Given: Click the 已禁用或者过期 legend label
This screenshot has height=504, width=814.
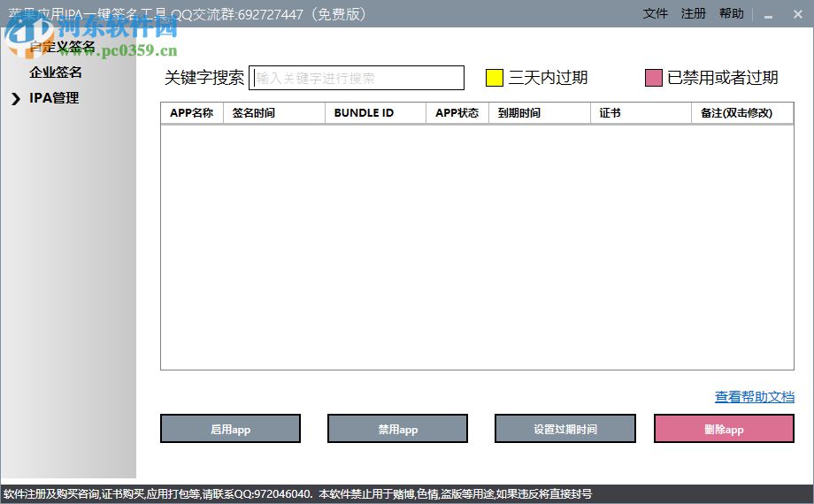Looking at the screenshot, I should 723,78.
